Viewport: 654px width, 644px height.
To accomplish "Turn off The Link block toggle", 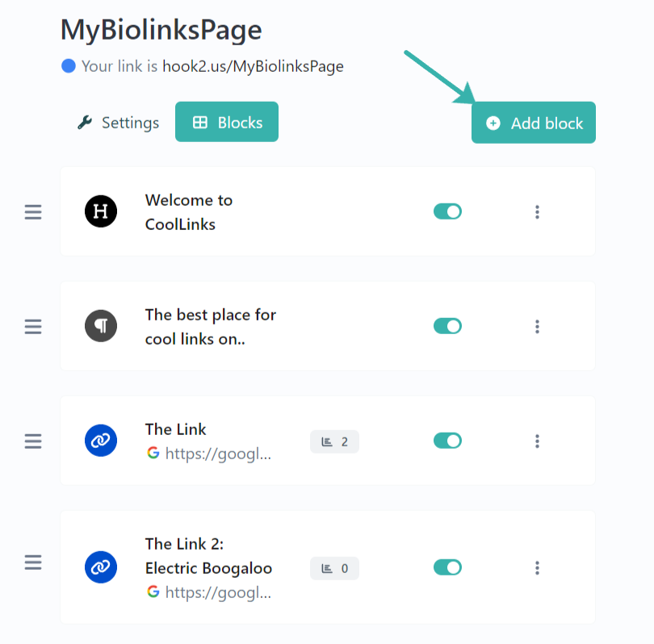I will point(447,441).
